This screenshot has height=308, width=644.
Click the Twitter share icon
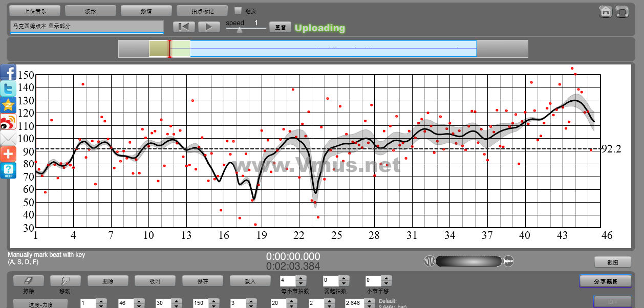pyautogui.click(x=8, y=89)
